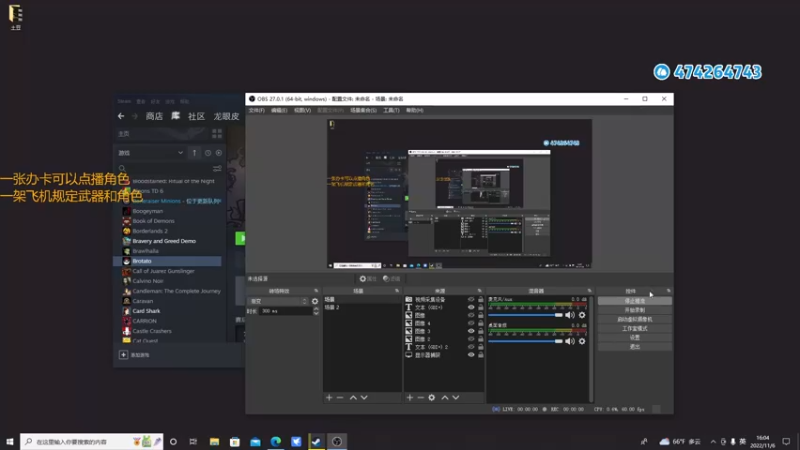Screen dimensions: 800x450
Task: Mute the 桌面音频 audio channel
Action: [x=570, y=341]
